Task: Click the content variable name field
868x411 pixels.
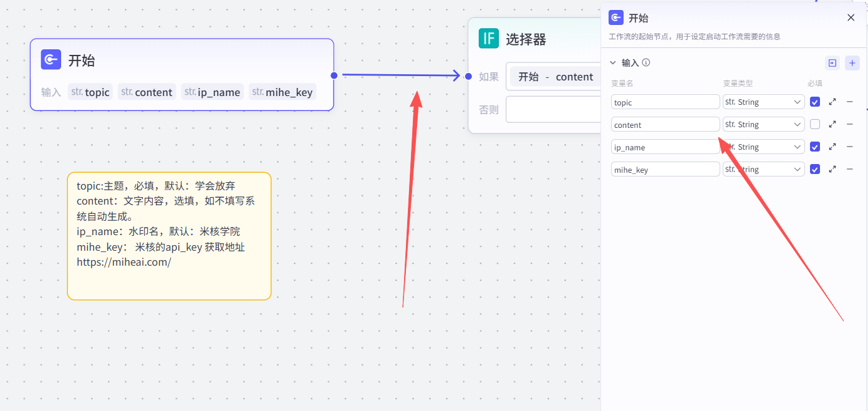Action: (x=665, y=125)
